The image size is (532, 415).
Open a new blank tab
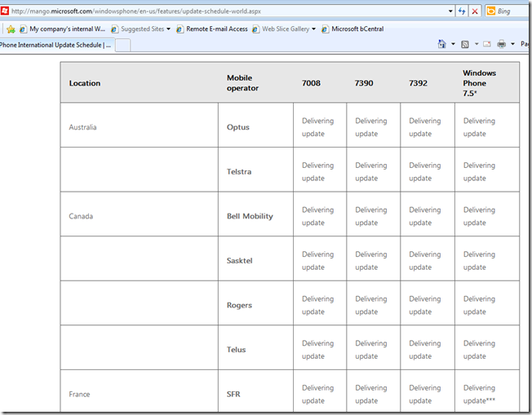[x=123, y=45]
